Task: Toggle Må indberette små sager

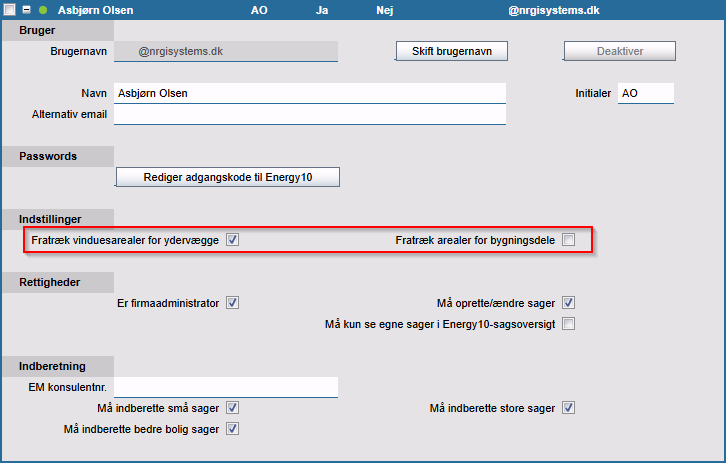Action: (232, 408)
